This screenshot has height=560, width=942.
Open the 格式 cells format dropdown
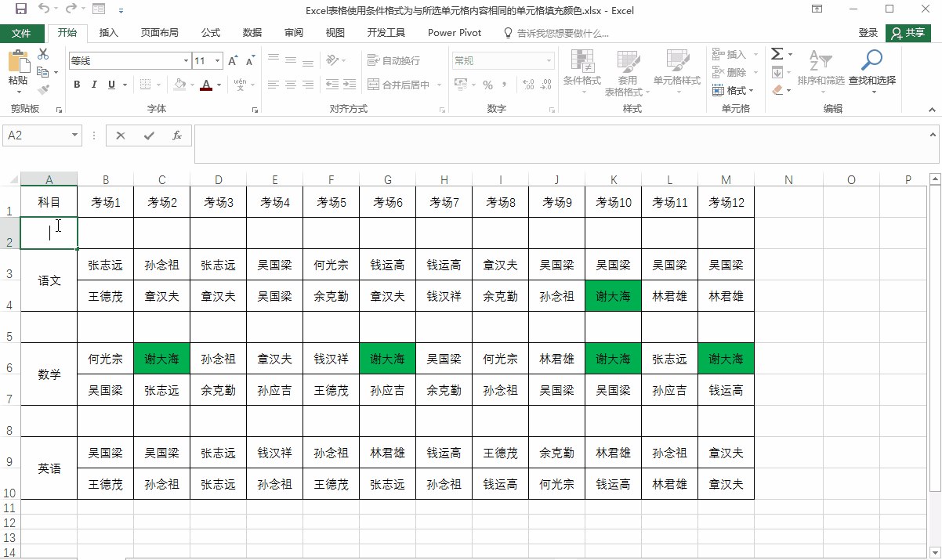(734, 90)
